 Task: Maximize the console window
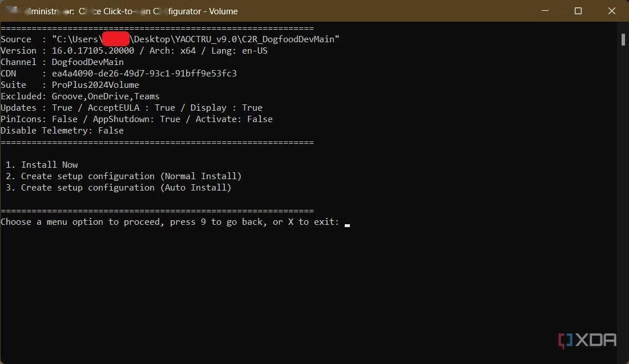coord(578,11)
